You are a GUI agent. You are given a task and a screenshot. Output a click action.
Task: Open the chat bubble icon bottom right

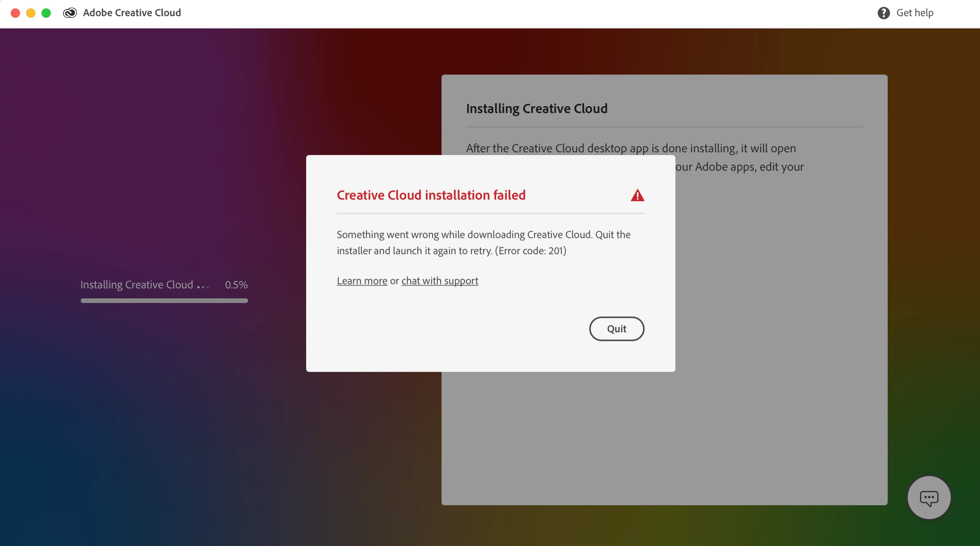click(929, 498)
